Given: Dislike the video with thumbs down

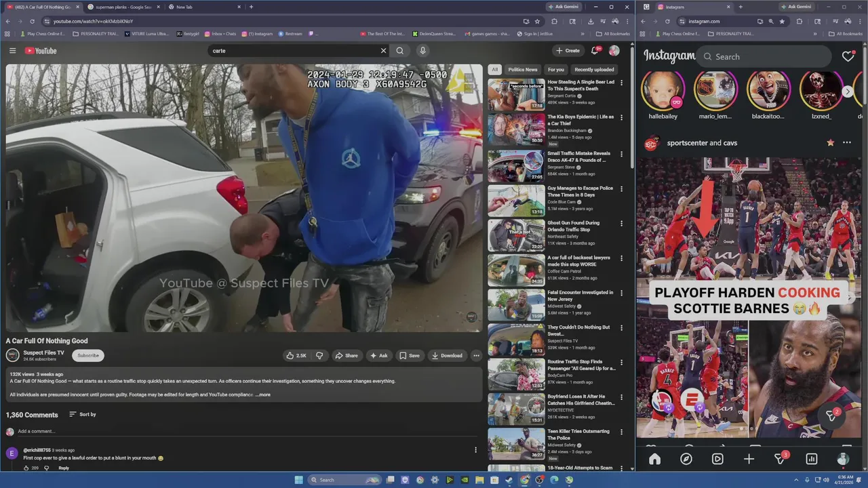Looking at the screenshot, I should click(319, 355).
